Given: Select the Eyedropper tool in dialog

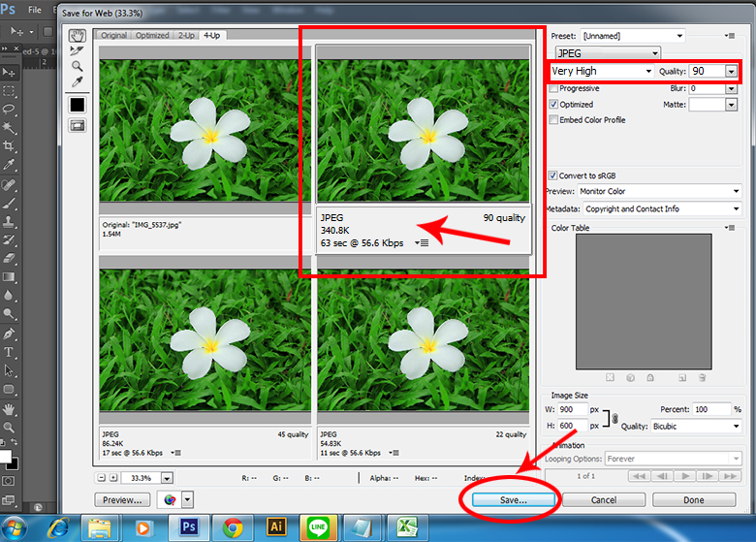Looking at the screenshot, I should point(77,82).
